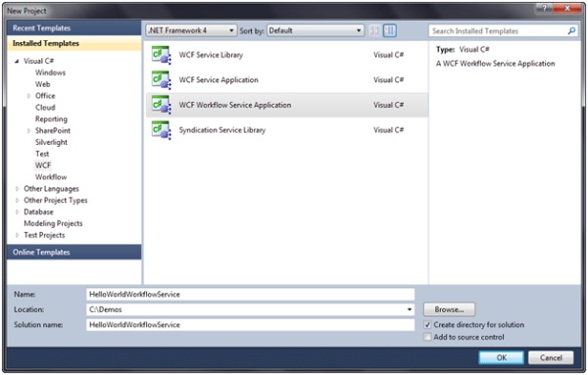Select the Modeling Projects category

click(x=53, y=223)
